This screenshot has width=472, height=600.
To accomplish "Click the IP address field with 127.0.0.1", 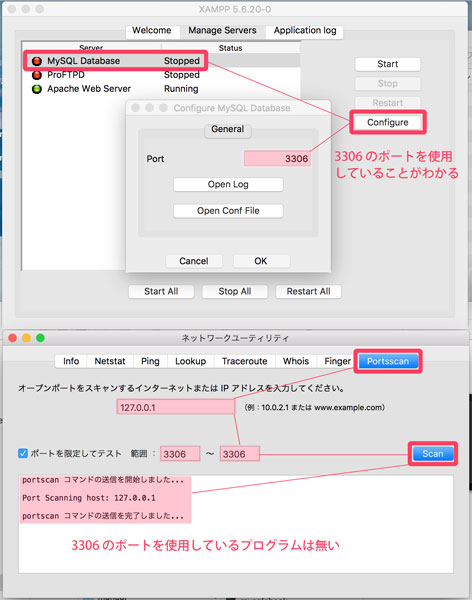I will 175,407.
